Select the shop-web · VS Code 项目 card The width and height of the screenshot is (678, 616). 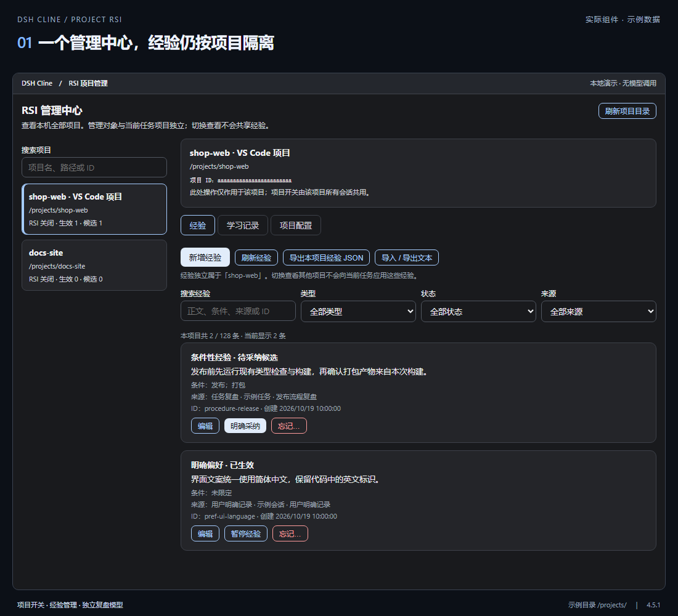[94, 209]
